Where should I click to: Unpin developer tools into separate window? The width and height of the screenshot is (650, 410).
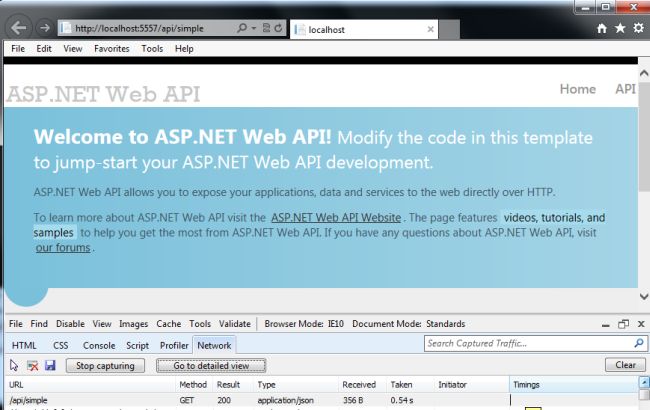623,324
